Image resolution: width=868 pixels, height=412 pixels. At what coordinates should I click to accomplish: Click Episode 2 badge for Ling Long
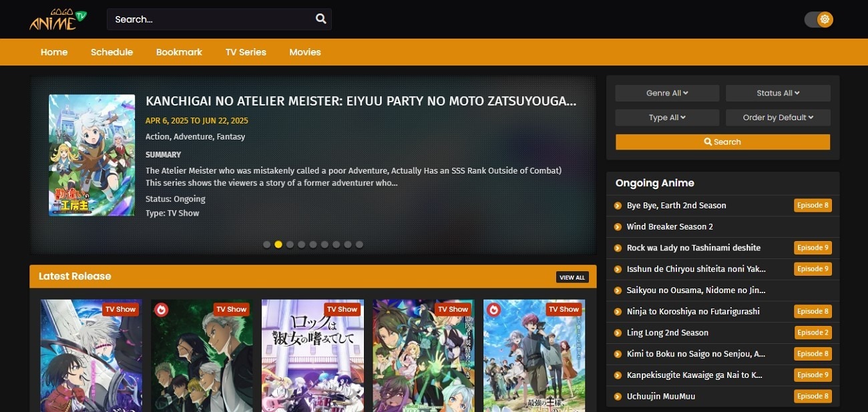pyautogui.click(x=813, y=333)
